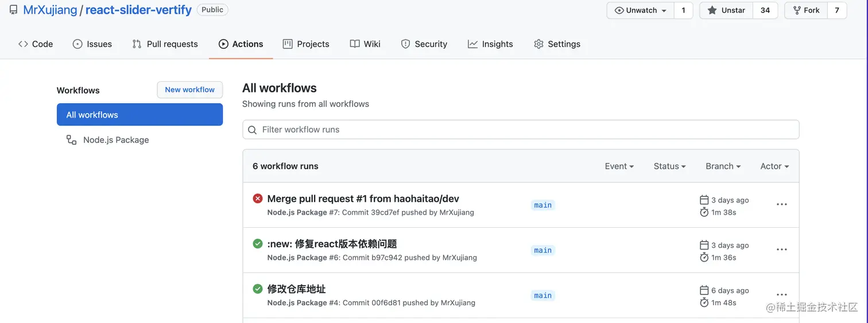Click the search magnifier icon in filter
Image resolution: width=868 pixels, height=323 pixels.
pos(252,130)
